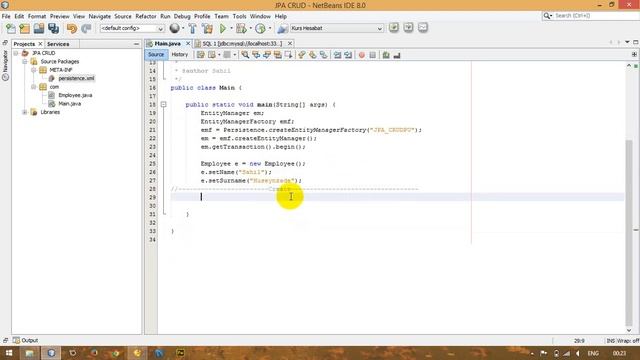
Task: Open the Output panel button
Action: click(x=25, y=340)
